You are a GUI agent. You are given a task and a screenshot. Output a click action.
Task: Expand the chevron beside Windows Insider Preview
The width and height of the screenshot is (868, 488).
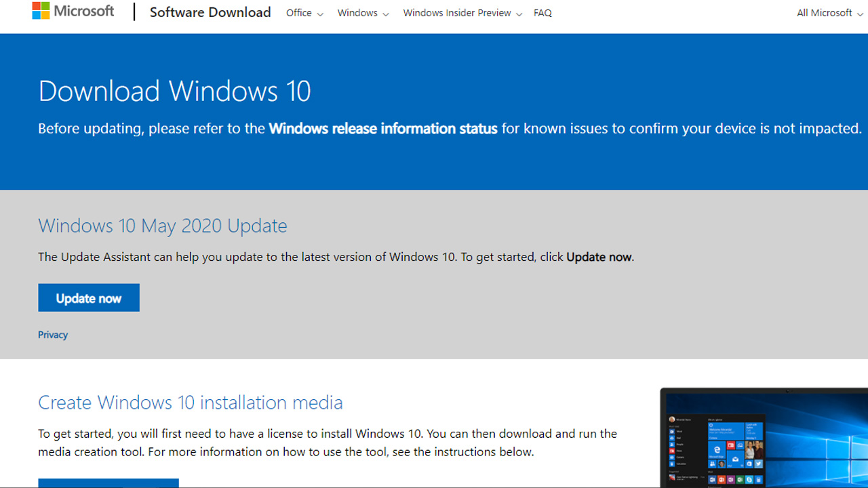pyautogui.click(x=519, y=14)
